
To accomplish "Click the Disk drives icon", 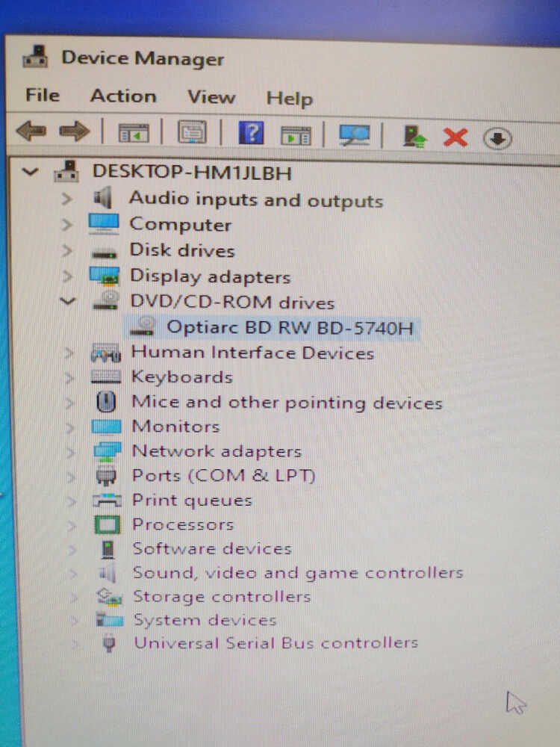I will (x=105, y=255).
